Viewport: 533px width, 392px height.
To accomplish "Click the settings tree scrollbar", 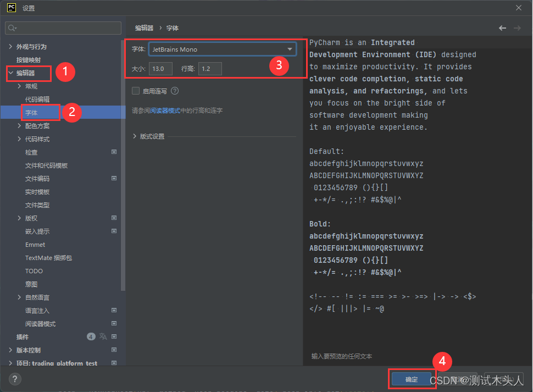I will tap(123, 165).
